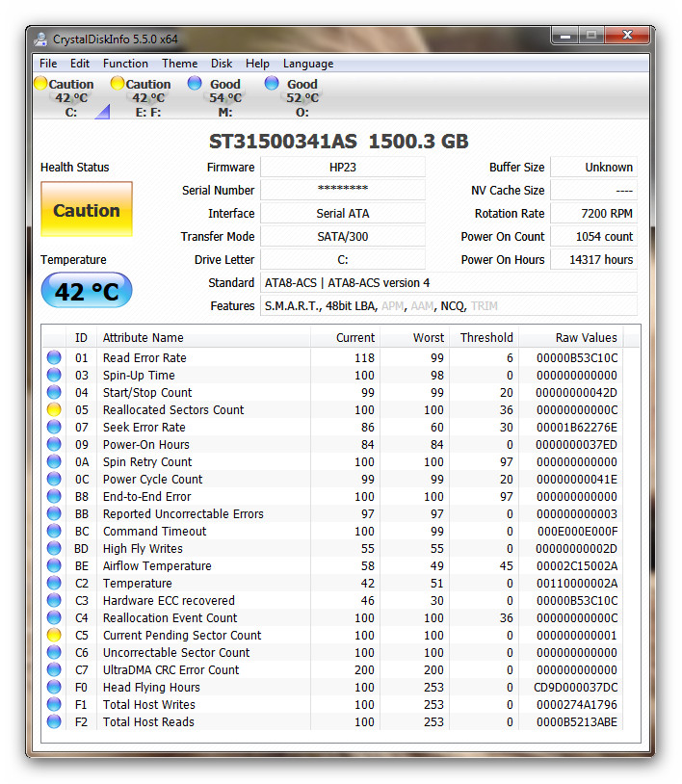Click the status orb for Spin-Up Time
Image resolution: width=682 pixels, height=784 pixels.
(x=54, y=375)
